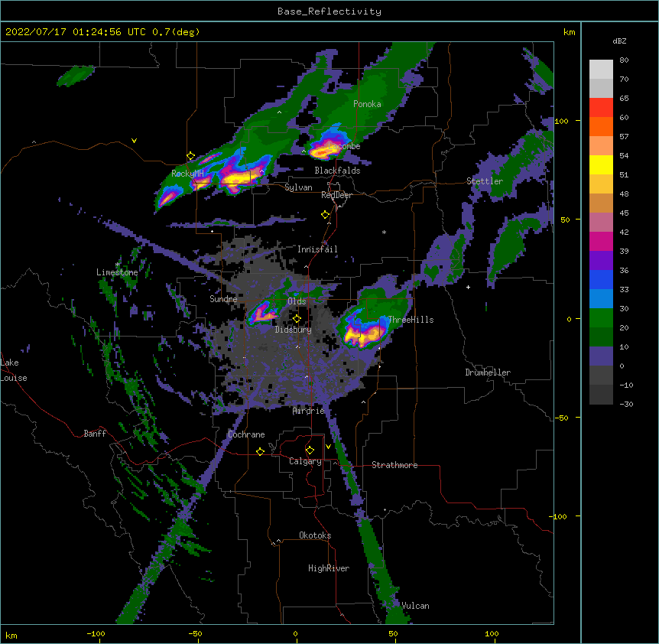
Task: Click the intense storm core west of ThreeHills
Action: click(363, 334)
